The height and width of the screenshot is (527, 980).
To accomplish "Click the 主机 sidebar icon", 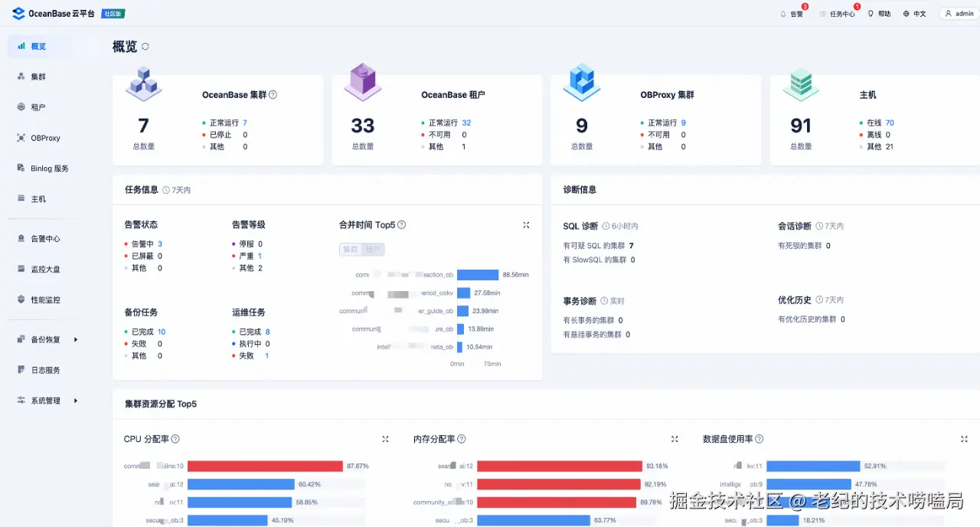I will [x=21, y=198].
